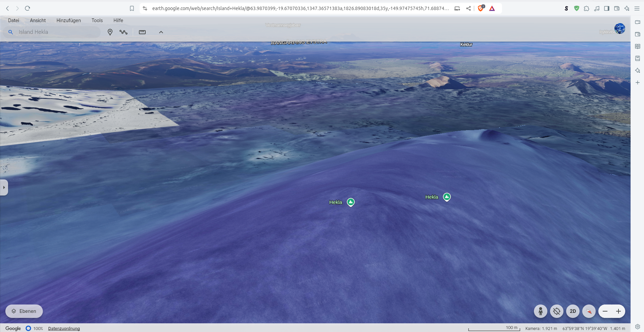644x332 pixels.
Task: Click the green shield extension icon
Action: tap(577, 8)
